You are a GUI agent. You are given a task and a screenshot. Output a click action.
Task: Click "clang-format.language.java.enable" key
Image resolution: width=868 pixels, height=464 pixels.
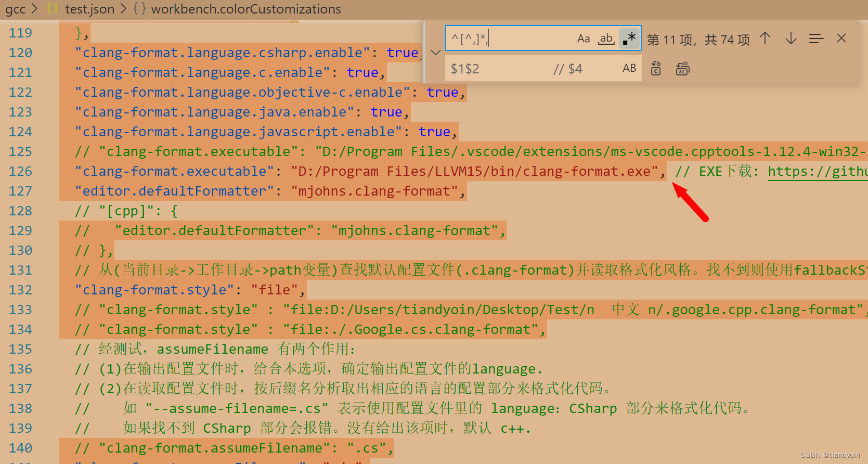(214, 112)
